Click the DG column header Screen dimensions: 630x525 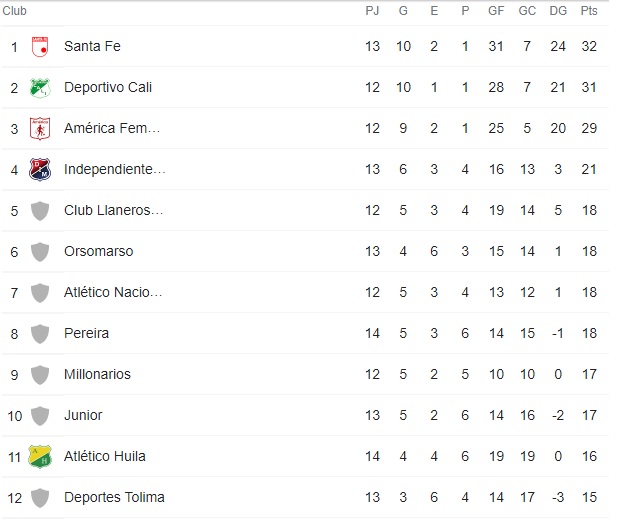point(558,11)
